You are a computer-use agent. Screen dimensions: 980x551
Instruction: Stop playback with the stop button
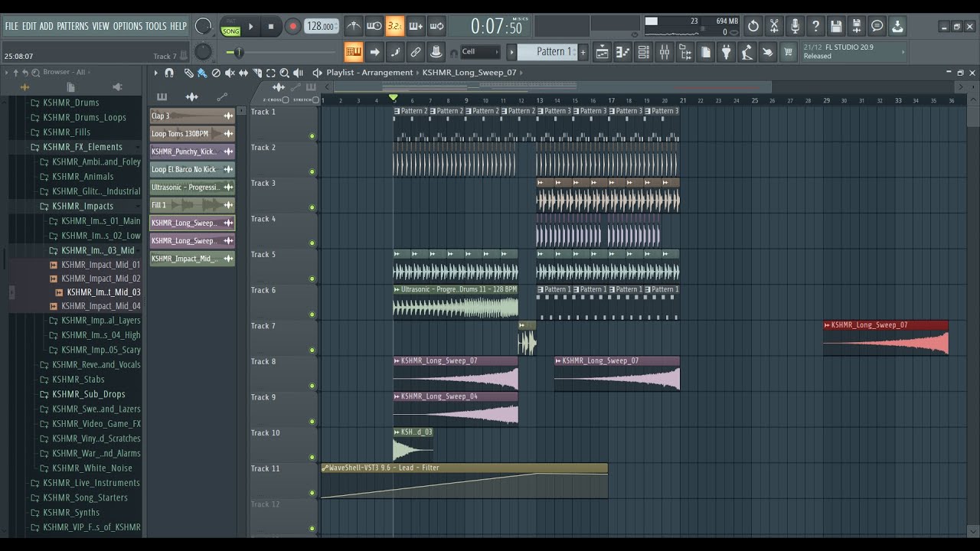click(x=270, y=26)
